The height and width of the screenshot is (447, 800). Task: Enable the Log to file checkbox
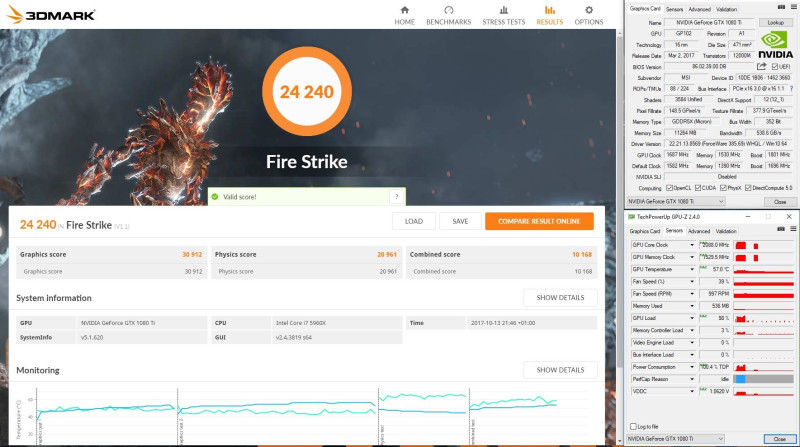point(633,427)
